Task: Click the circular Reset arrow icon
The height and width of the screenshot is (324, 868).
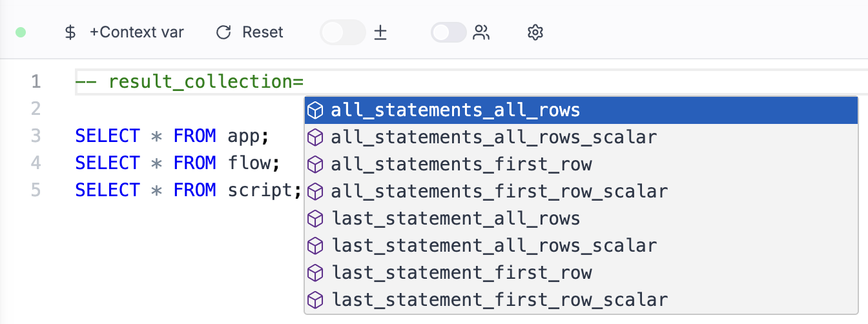Action: [x=223, y=32]
